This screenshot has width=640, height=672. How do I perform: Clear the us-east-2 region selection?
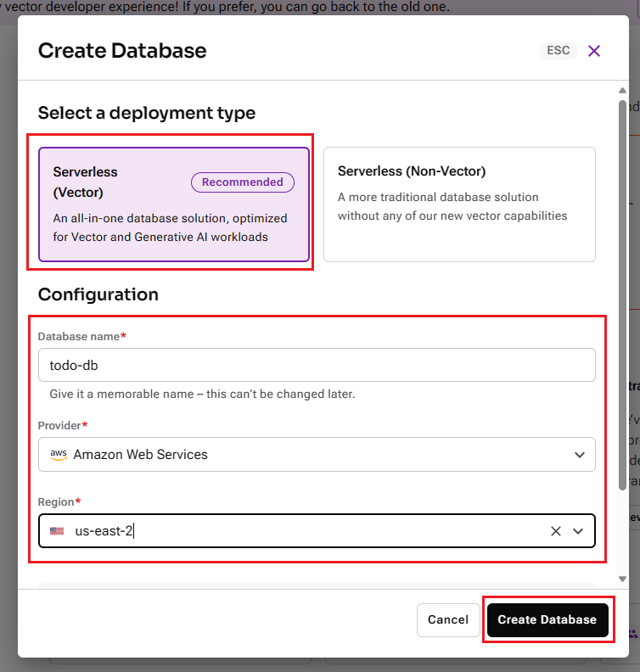556,531
